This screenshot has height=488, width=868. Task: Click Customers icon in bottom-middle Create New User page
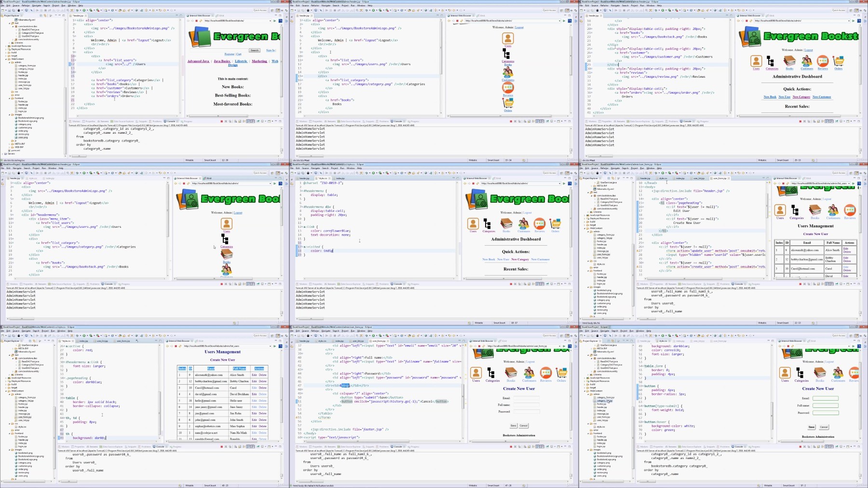529,373
